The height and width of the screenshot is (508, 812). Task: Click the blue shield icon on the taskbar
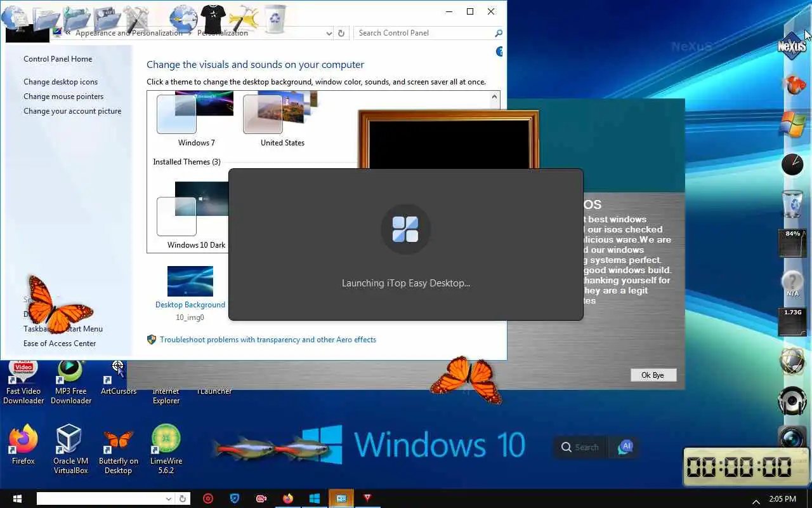click(x=235, y=498)
